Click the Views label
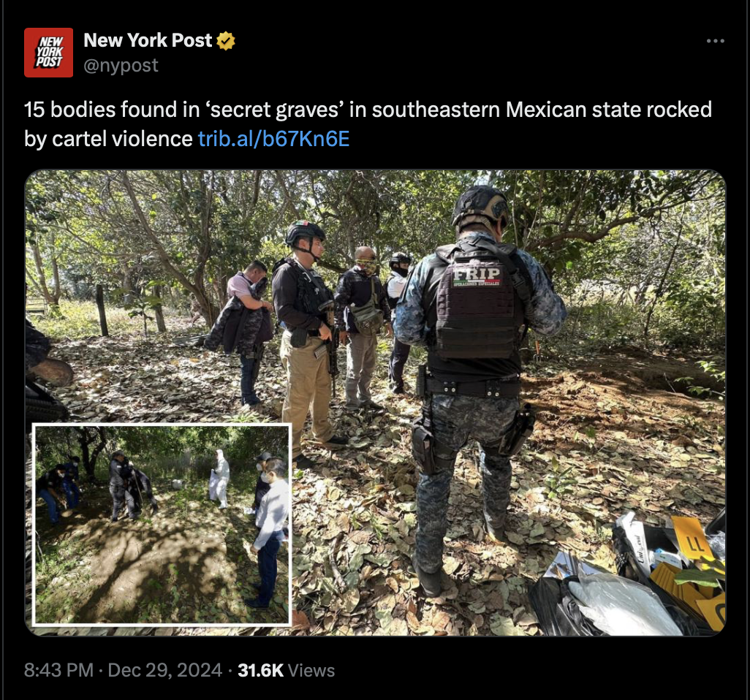 (x=311, y=670)
